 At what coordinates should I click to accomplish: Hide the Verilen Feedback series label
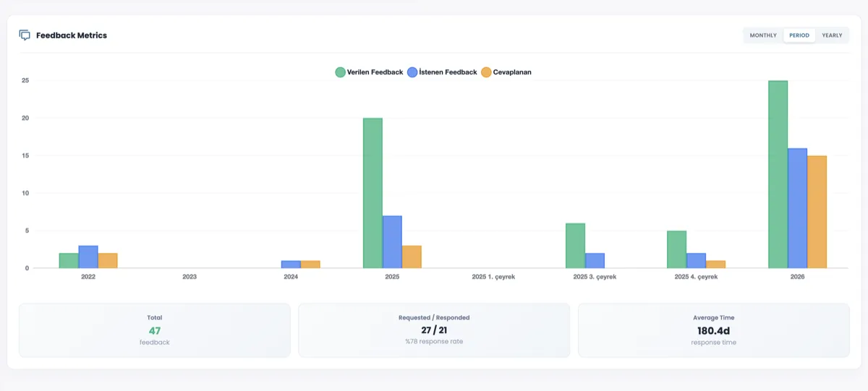375,72
